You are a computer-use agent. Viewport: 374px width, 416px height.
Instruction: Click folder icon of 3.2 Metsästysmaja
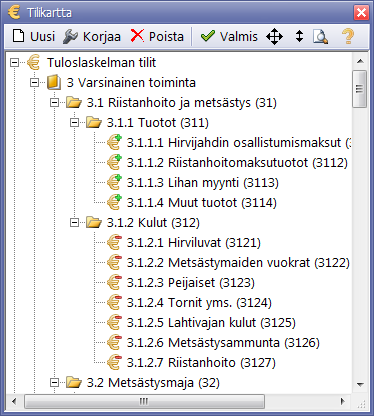pyautogui.click(x=74, y=382)
